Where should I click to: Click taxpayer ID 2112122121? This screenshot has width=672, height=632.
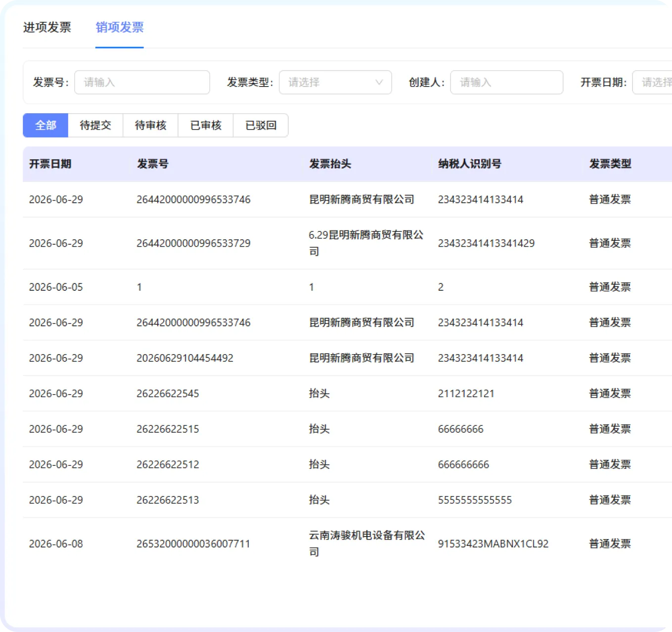coord(466,394)
